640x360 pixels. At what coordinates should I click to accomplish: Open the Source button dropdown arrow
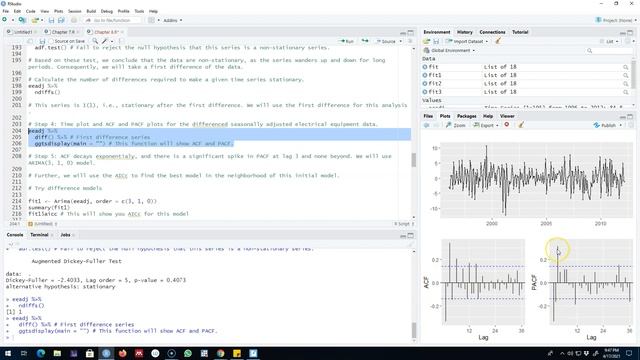click(400, 41)
